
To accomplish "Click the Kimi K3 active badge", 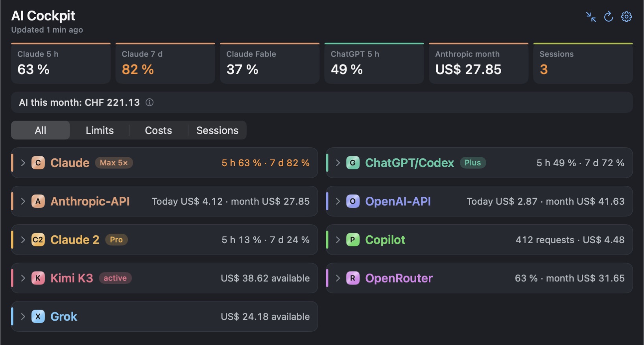I will coord(115,278).
